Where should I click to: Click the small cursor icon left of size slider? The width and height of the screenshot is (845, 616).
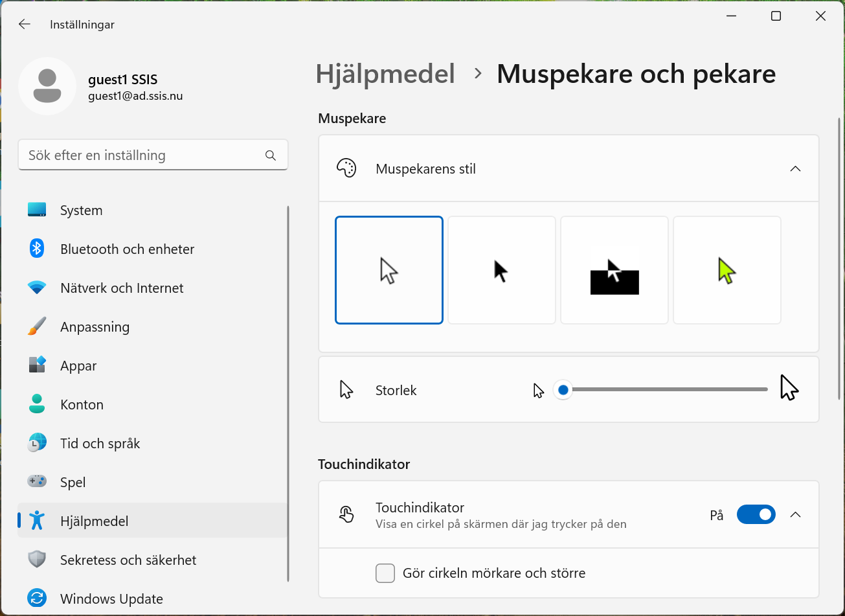pos(539,391)
